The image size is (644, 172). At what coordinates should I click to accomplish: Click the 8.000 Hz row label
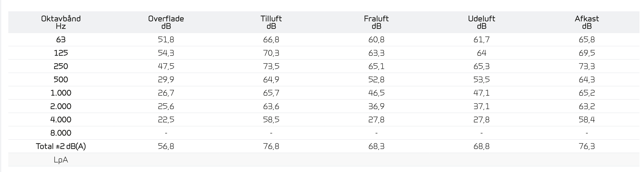61,133
